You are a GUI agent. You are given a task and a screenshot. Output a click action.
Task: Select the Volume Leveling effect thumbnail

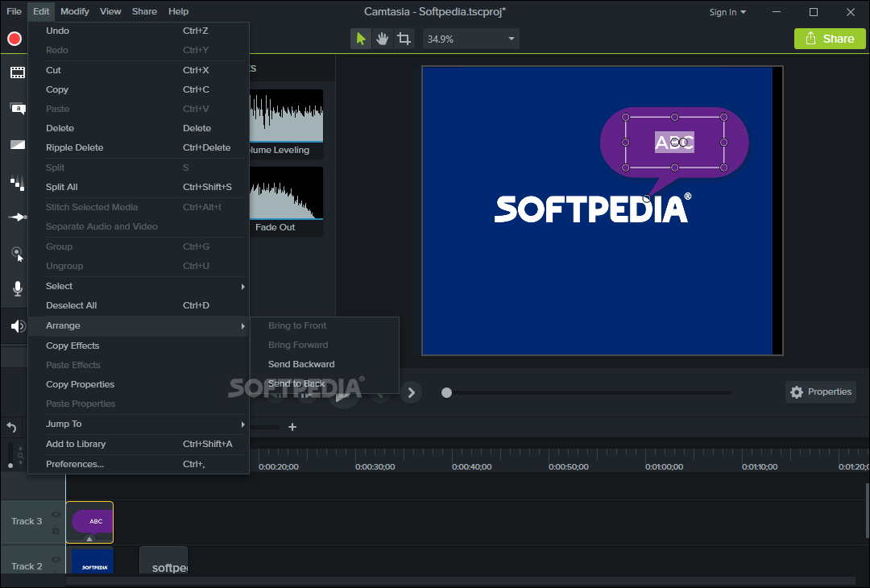coord(286,123)
